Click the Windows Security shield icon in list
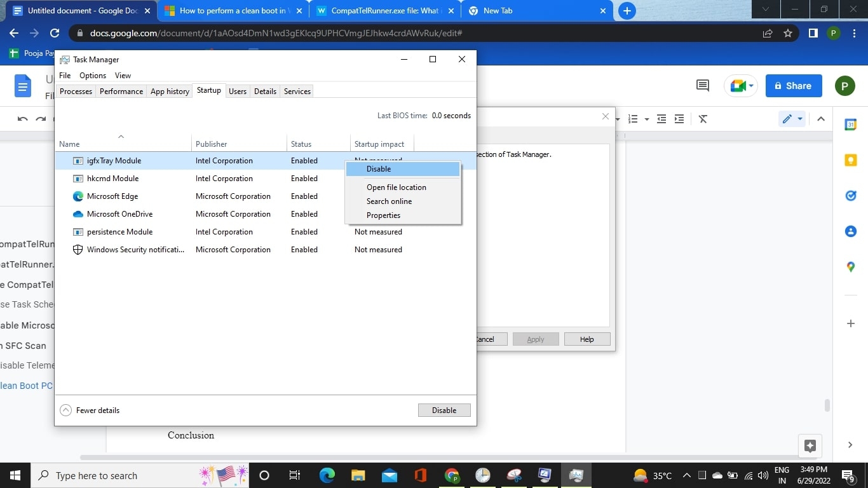 (x=78, y=250)
